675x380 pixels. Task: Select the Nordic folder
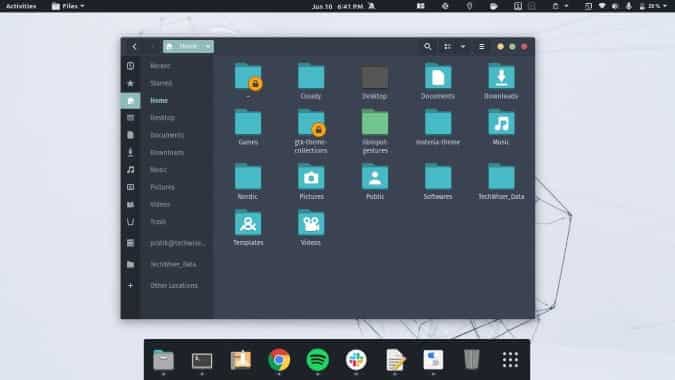click(x=248, y=177)
